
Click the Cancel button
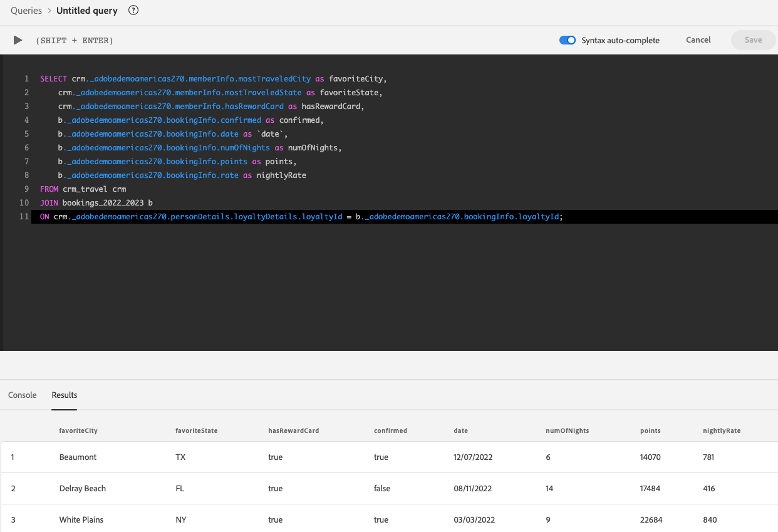point(698,40)
